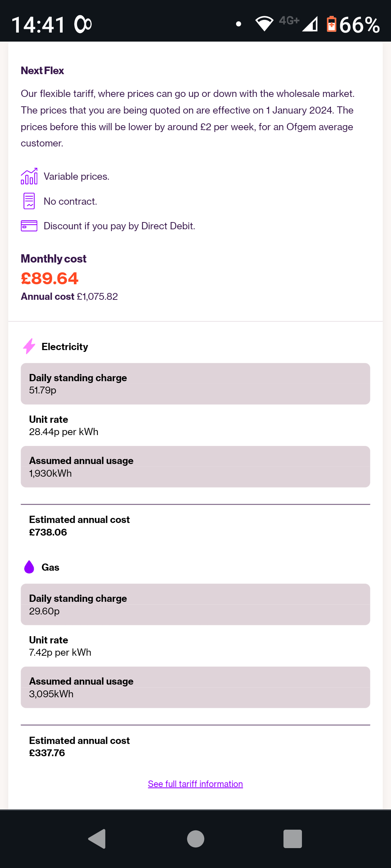This screenshot has height=868, width=391.
Task: Tap the gas Assumed annual usage row
Action: (x=195, y=687)
